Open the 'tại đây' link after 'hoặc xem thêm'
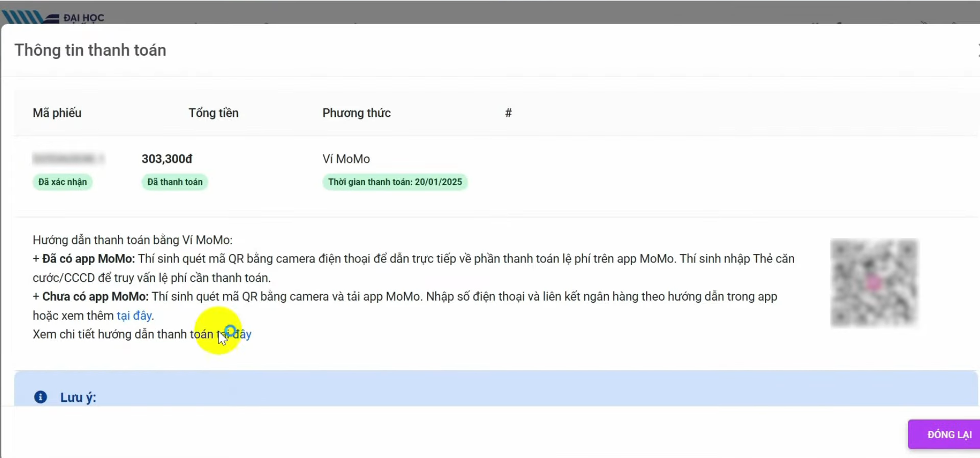This screenshot has width=980, height=458. [x=134, y=316]
